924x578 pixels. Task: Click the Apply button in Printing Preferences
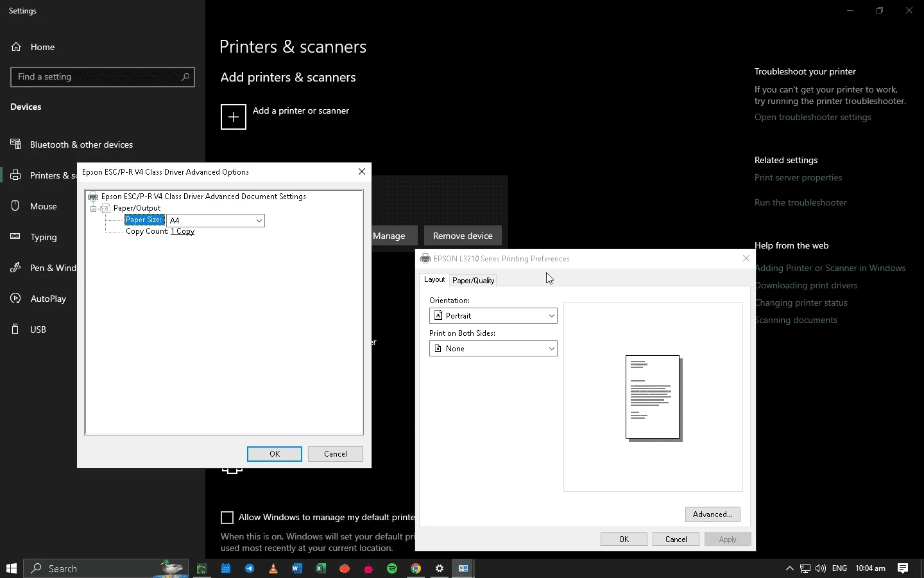point(728,539)
